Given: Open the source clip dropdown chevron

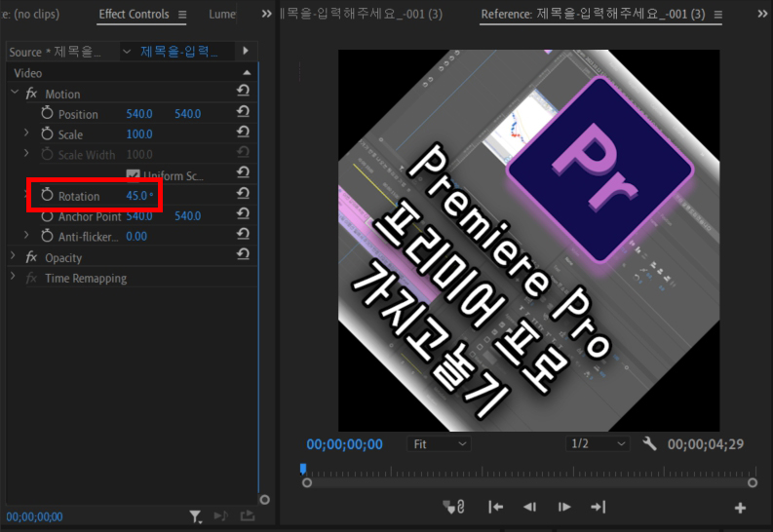Looking at the screenshot, I should 127,52.
